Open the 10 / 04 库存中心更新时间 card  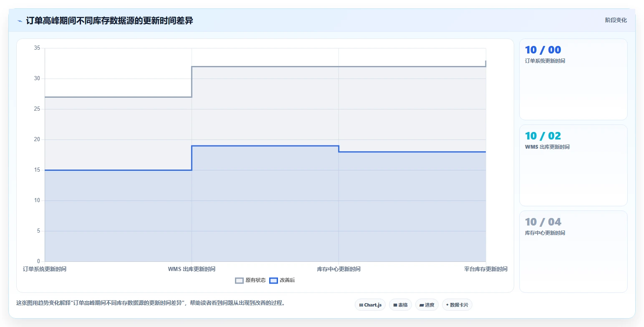click(573, 251)
